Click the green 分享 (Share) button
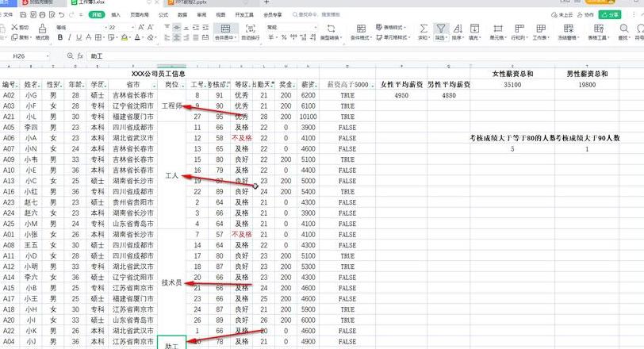This screenshot has height=349, width=644. (x=610, y=15)
